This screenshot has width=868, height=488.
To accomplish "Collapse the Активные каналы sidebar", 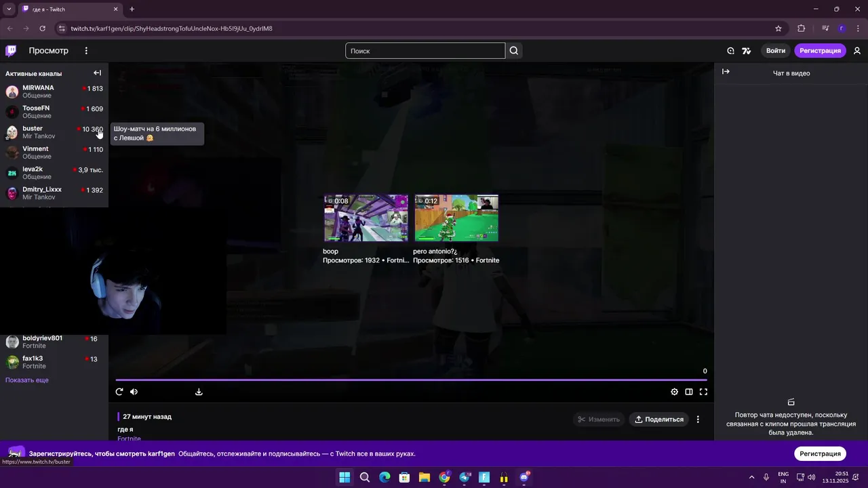I will [x=98, y=73].
